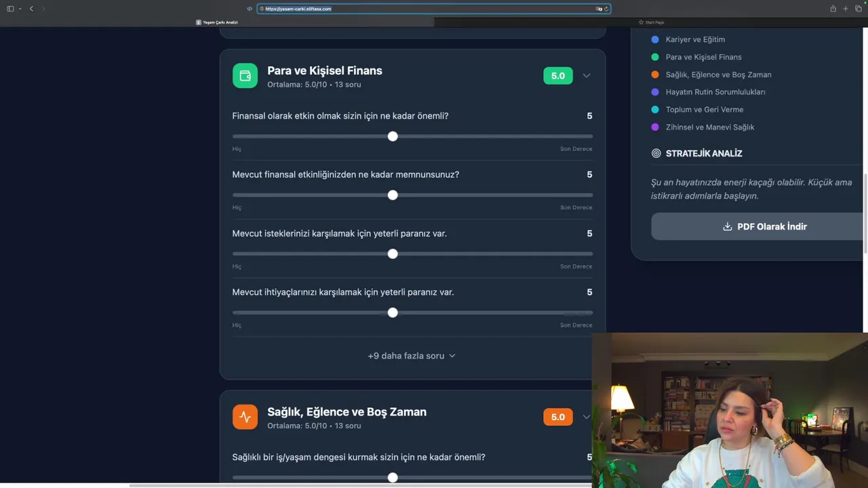Collapse the Sağlık, Eğlence ve Boş Zaman chevron

[x=587, y=417]
